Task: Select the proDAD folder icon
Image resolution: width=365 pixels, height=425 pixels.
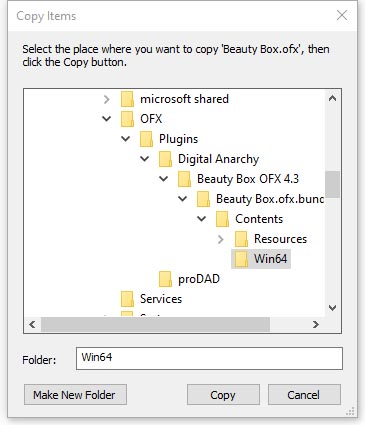Action: (165, 279)
